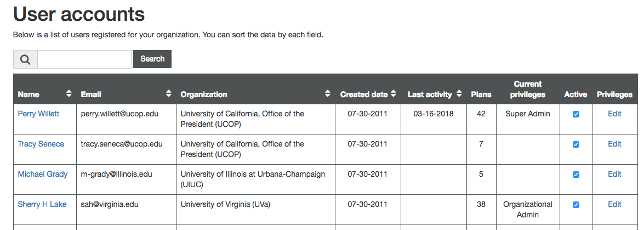Click the Search button
This screenshot has width=644, height=230.
pos(152,59)
